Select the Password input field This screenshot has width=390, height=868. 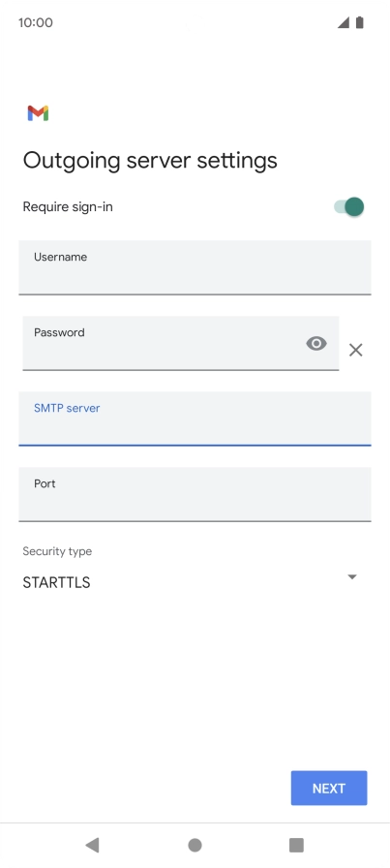[x=181, y=343]
